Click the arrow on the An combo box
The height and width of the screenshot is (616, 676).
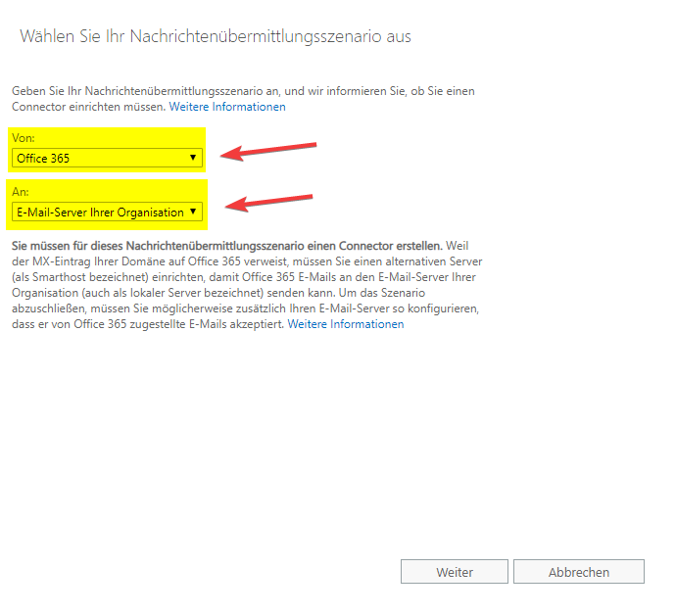point(194,212)
